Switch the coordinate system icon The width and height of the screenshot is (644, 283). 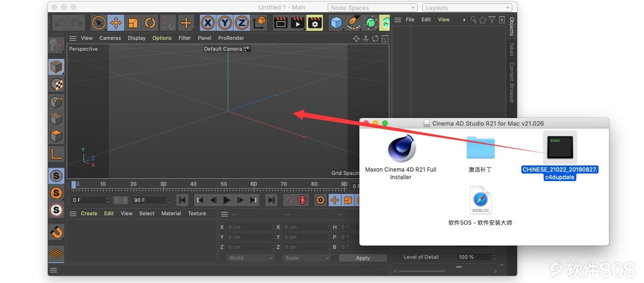tap(259, 23)
